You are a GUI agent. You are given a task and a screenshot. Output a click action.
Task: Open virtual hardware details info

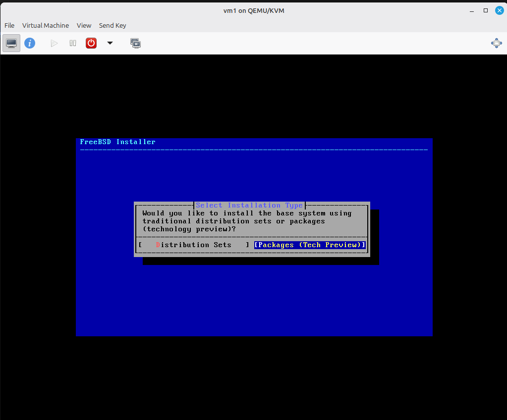click(x=30, y=43)
